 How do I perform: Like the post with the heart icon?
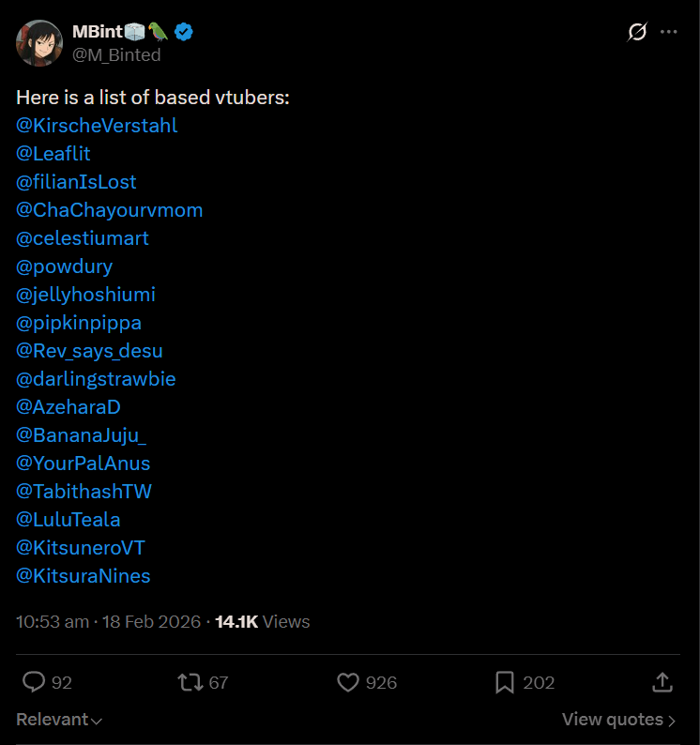348,682
